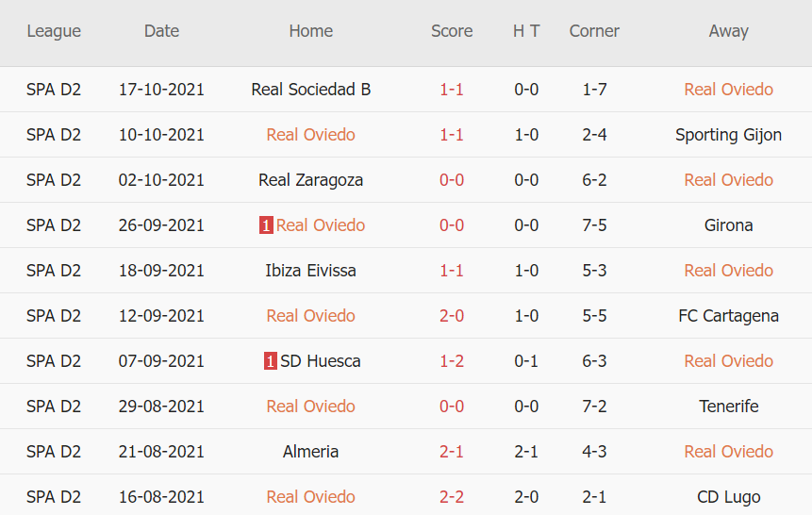Viewport: 812px width, 515px height.
Task: Open FC Cartagena team page
Action: point(728,316)
